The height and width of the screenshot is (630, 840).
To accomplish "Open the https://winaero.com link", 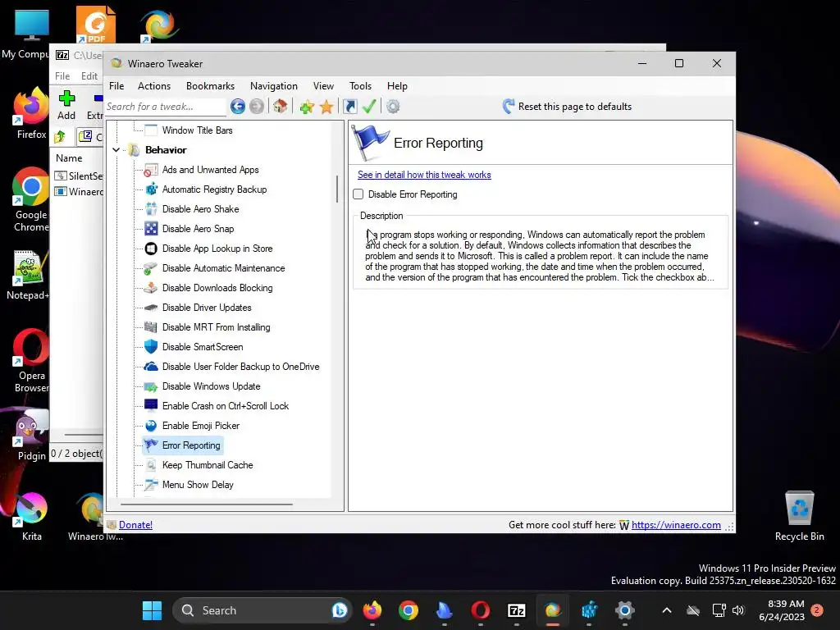I will tap(676, 525).
